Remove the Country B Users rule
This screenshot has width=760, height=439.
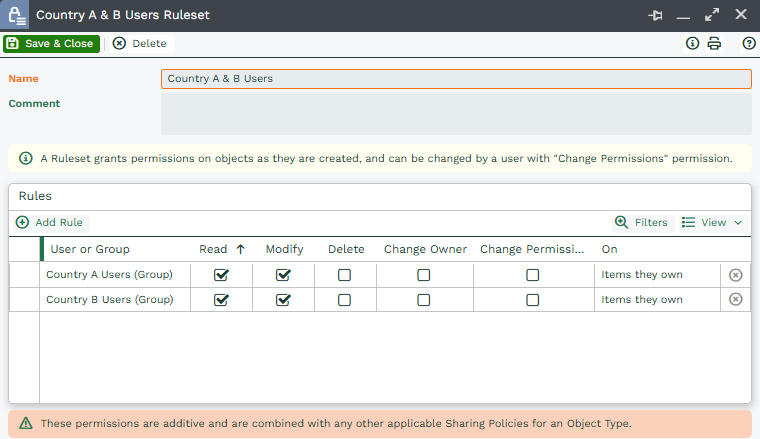click(736, 299)
